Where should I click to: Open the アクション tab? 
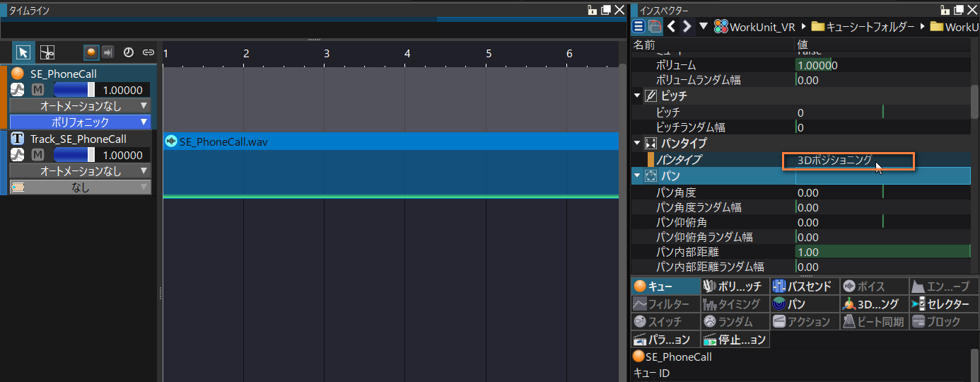804,322
